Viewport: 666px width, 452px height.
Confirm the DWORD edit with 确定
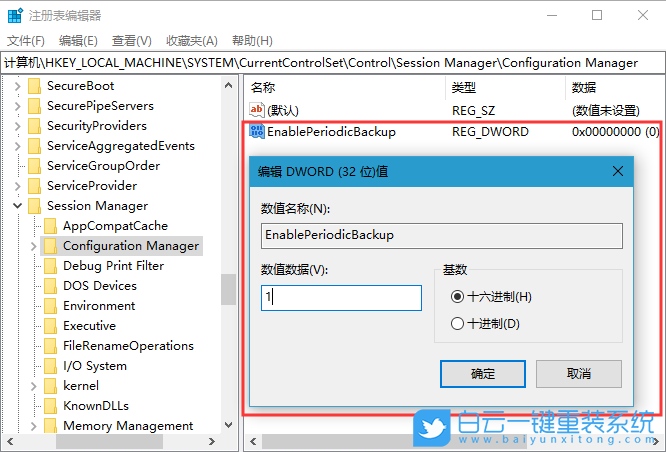[483, 374]
